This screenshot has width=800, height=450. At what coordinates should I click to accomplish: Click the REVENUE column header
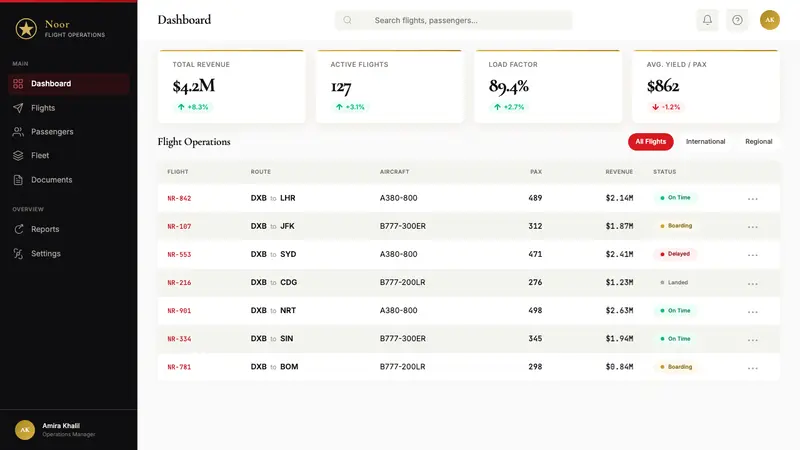[619, 172]
